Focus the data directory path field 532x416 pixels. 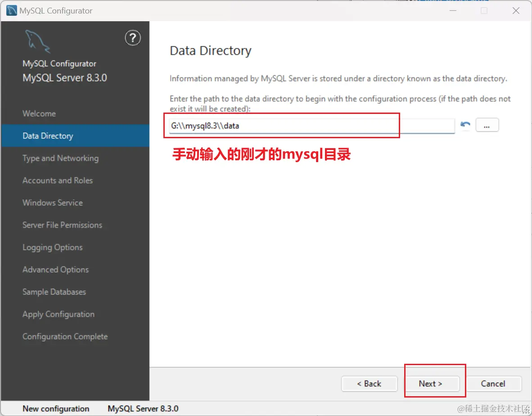312,126
